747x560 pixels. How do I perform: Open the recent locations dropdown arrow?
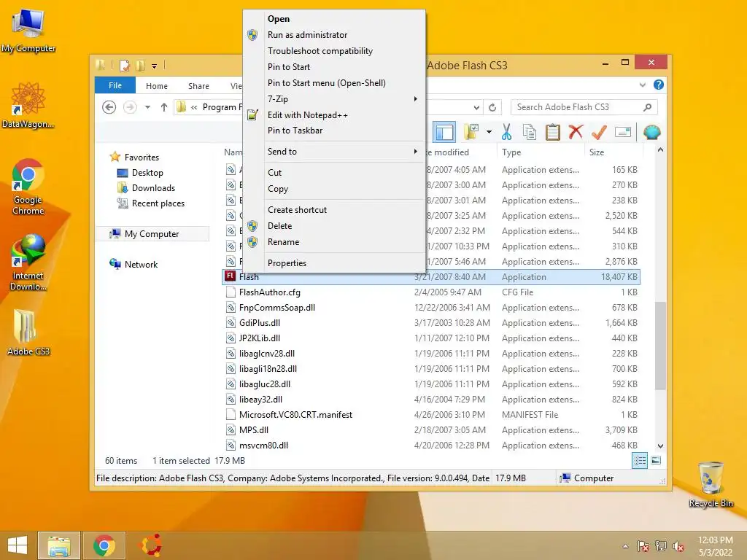coord(147,107)
